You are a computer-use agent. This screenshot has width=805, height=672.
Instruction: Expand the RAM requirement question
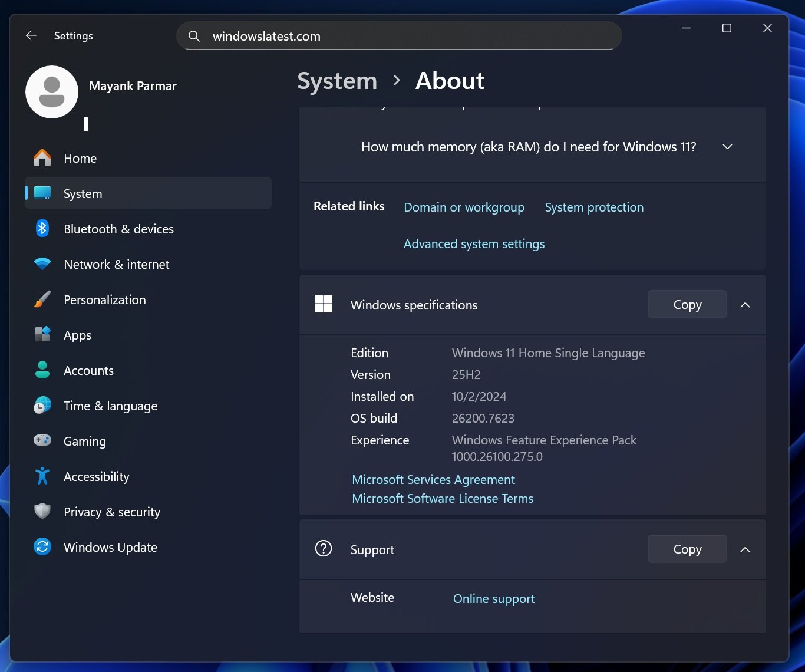pyautogui.click(x=727, y=146)
